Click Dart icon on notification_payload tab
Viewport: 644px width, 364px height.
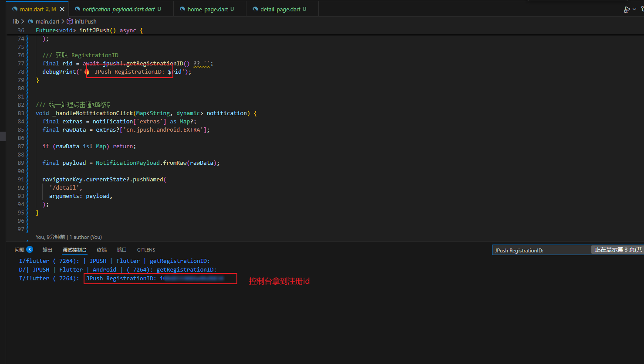[78, 9]
